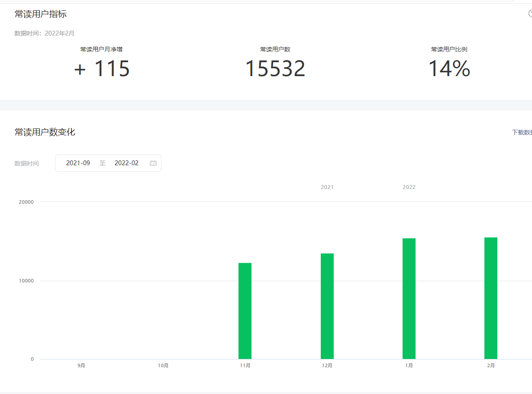The width and height of the screenshot is (532, 394).
Task: Select the 2022-02 end date field
Action: [126, 163]
